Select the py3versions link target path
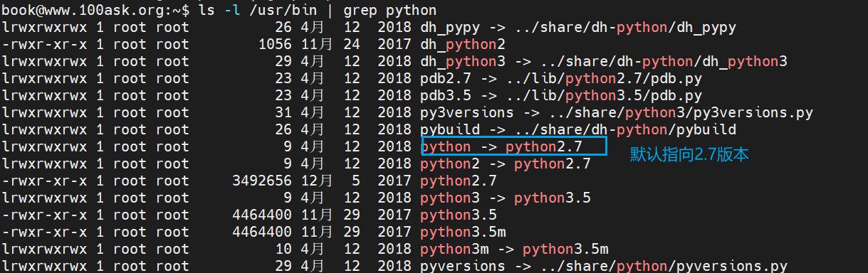The height and width of the screenshot is (273, 868). pyautogui.click(x=676, y=113)
